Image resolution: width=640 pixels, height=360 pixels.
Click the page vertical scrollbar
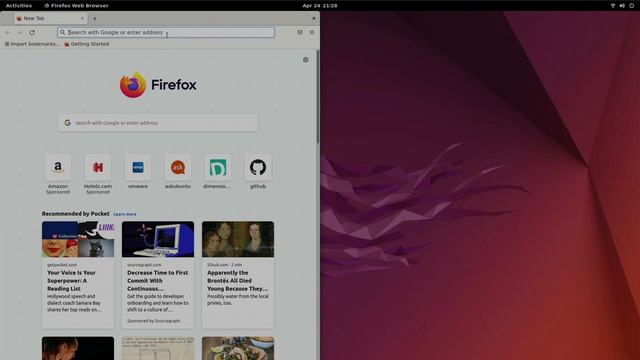click(x=318, y=97)
